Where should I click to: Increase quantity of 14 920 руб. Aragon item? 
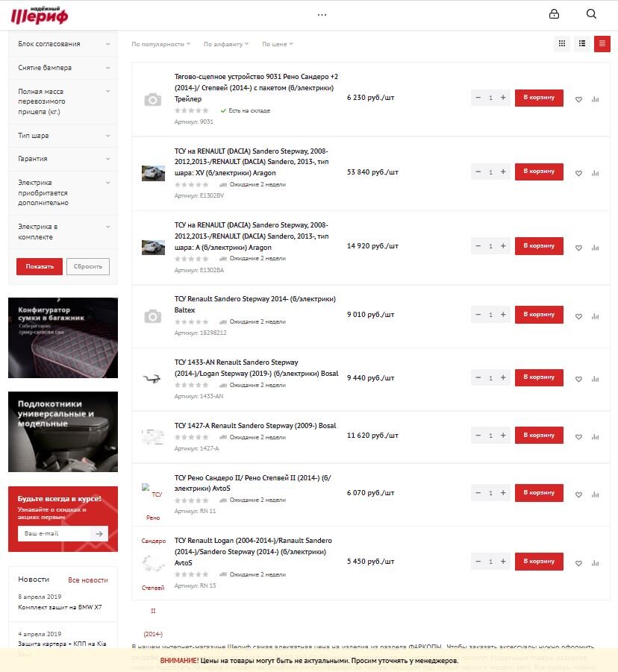(x=503, y=246)
